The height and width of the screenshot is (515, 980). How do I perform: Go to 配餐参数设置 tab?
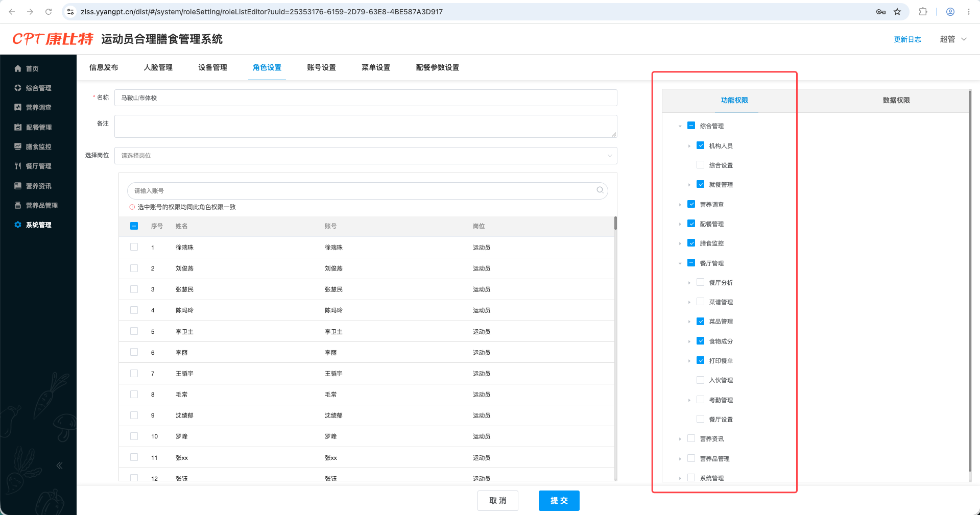tap(438, 67)
